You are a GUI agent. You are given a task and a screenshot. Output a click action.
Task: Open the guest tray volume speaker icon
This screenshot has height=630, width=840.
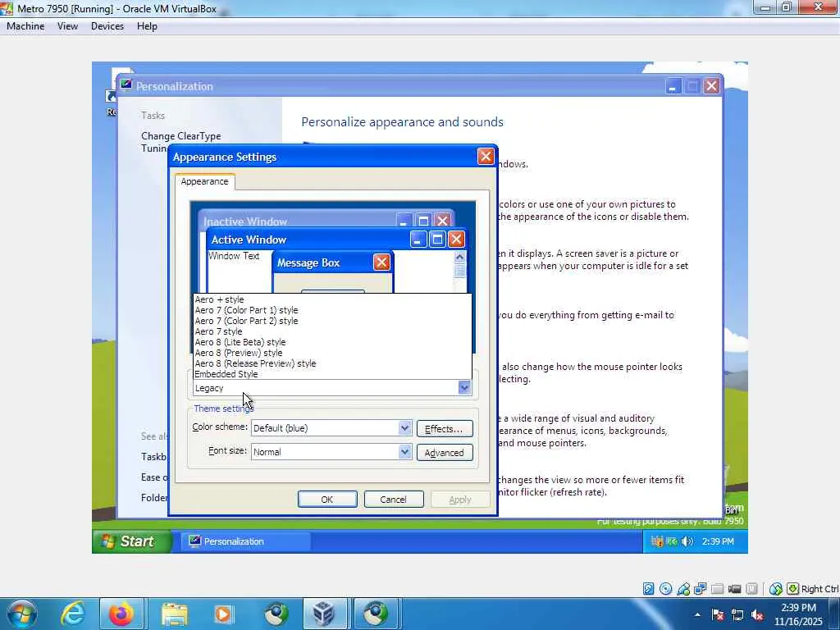click(x=687, y=541)
